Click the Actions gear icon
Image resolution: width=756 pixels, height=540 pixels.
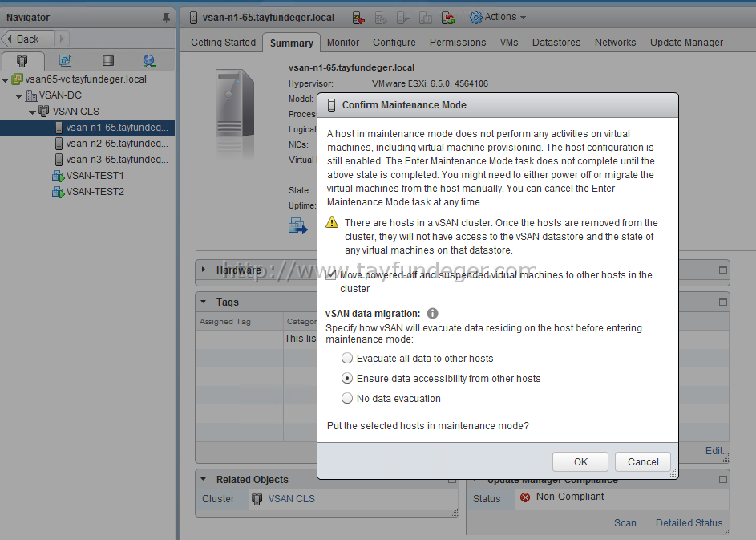(x=476, y=18)
